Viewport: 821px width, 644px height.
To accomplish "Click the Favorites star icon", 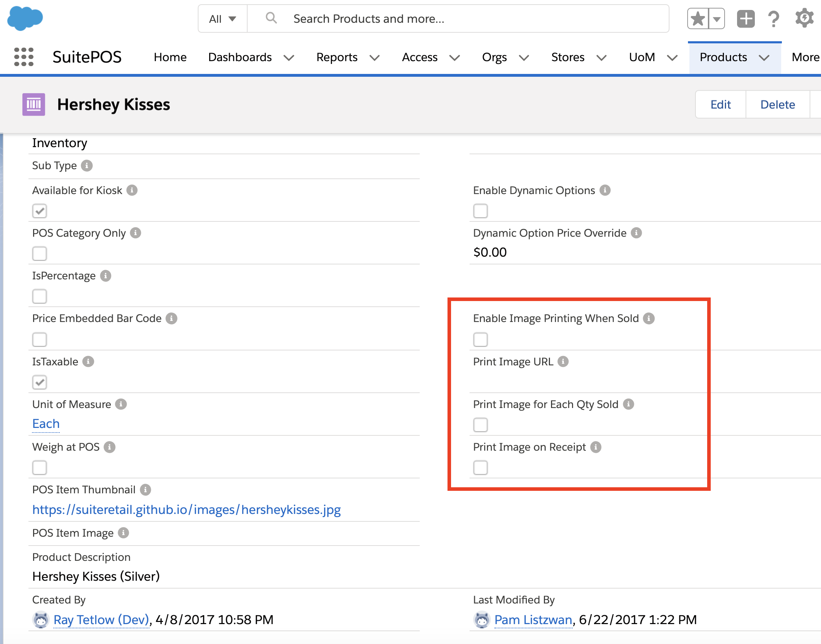I will (x=698, y=18).
